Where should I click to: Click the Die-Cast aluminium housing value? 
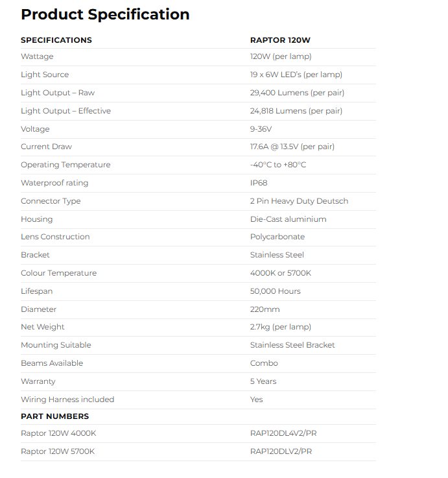tap(288, 219)
